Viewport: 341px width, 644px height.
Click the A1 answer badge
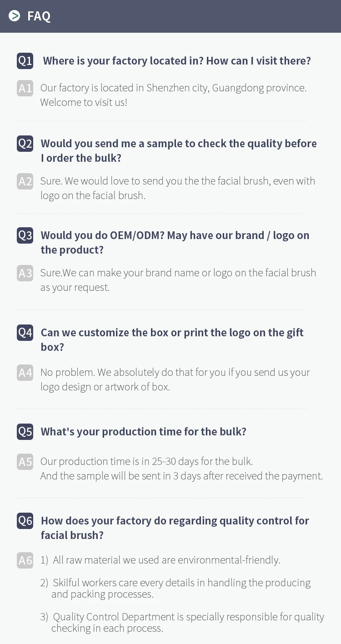pos(25,88)
